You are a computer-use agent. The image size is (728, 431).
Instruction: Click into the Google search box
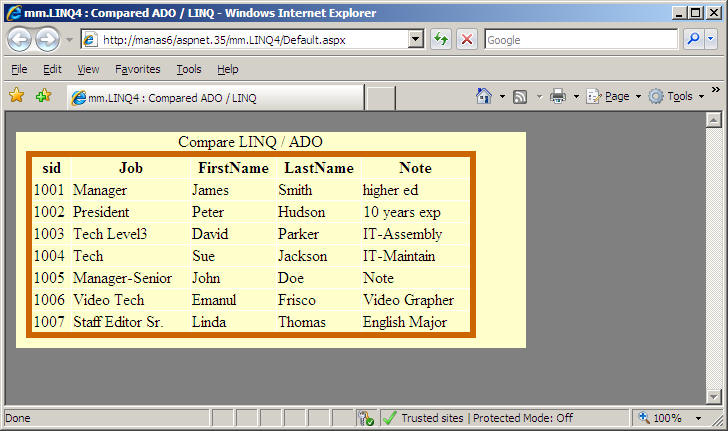580,39
